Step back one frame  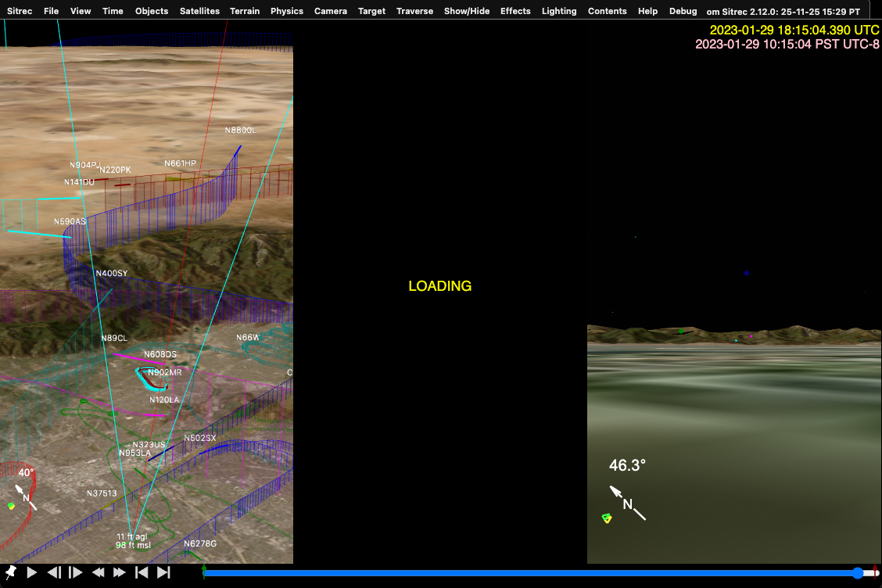tap(53, 572)
